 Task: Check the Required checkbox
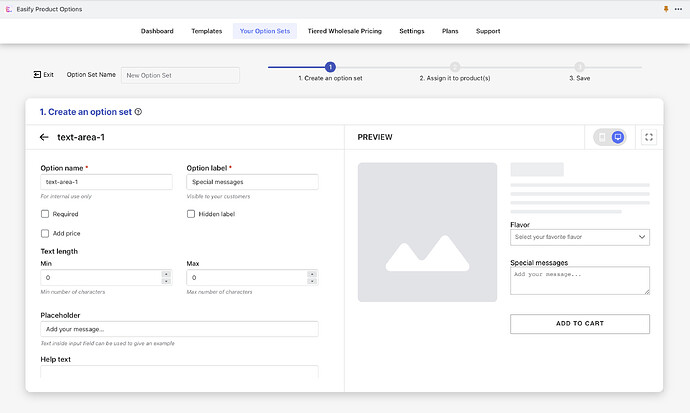point(45,214)
